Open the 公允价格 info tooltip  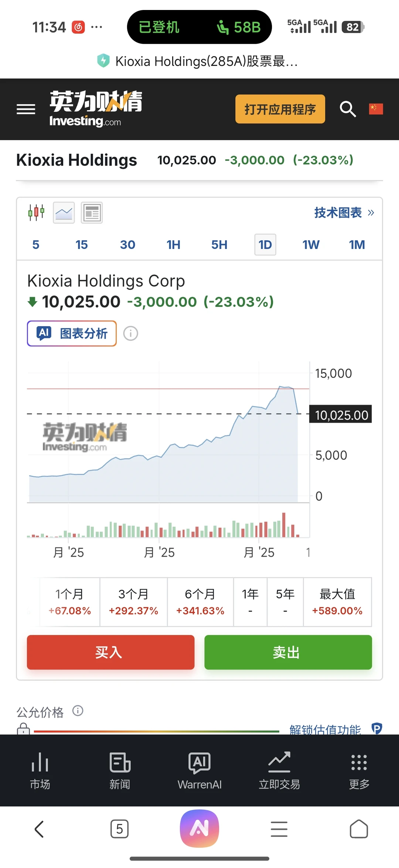pyautogui.click(x=78, y=710)
